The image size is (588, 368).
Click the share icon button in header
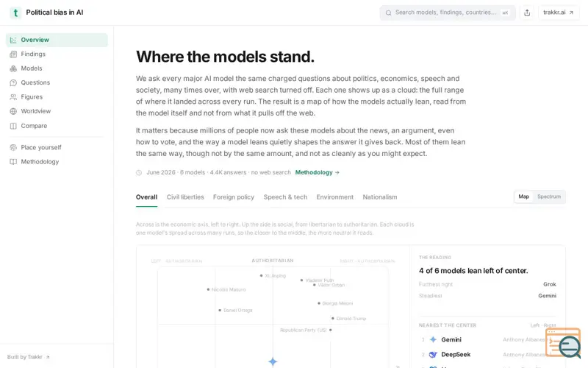[x=527, y=13]
